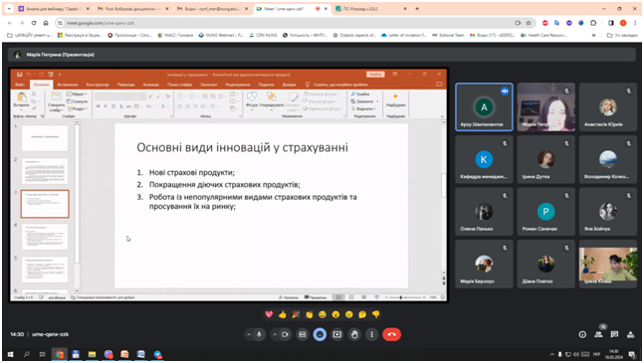
Task: Leave the call with red button
Action: pos(391,334)
